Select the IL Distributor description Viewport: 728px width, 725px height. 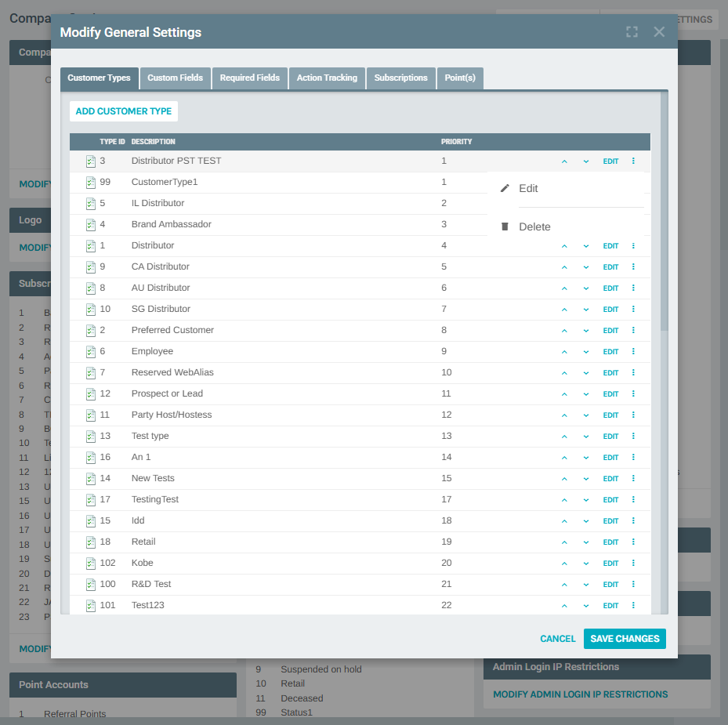point(158,203)
